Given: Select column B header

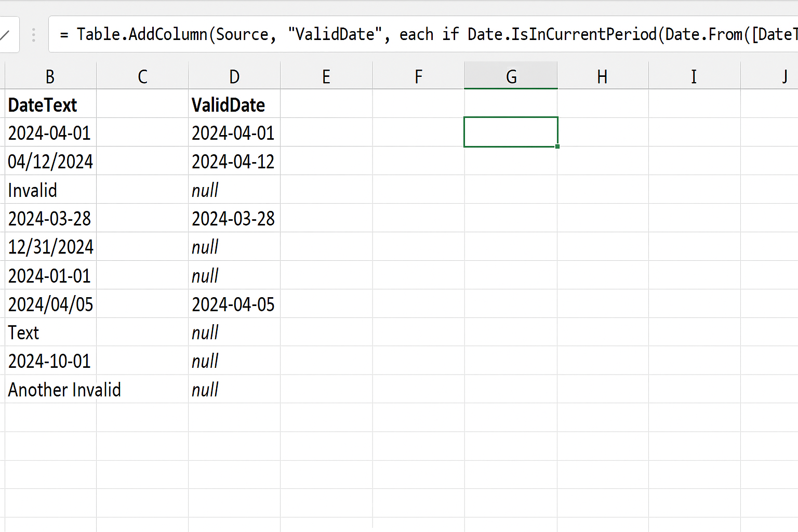Looking at the screenshot, I should coord(50,76).
